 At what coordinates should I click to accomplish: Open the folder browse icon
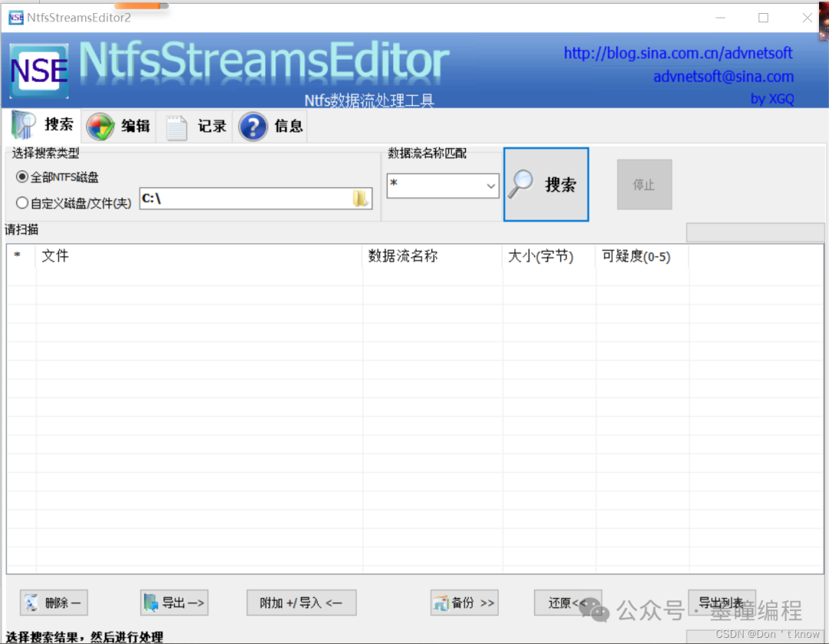click(360, 198)
